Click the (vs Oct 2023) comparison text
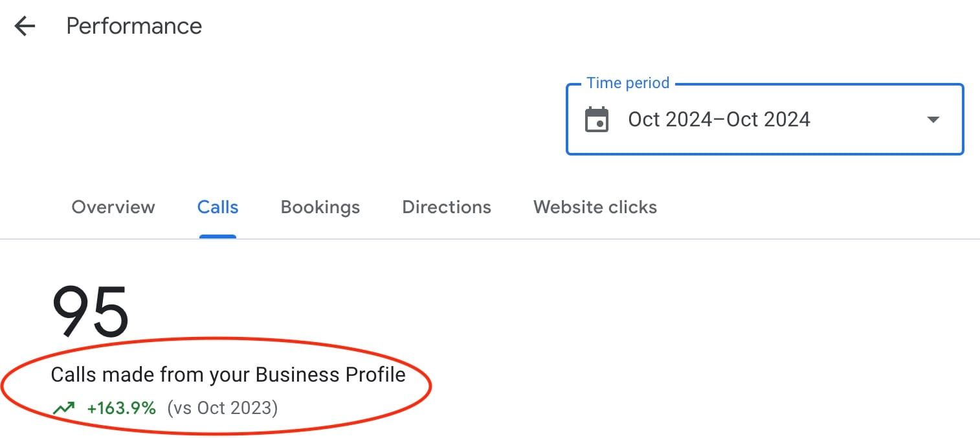 [x=222, y=408]
